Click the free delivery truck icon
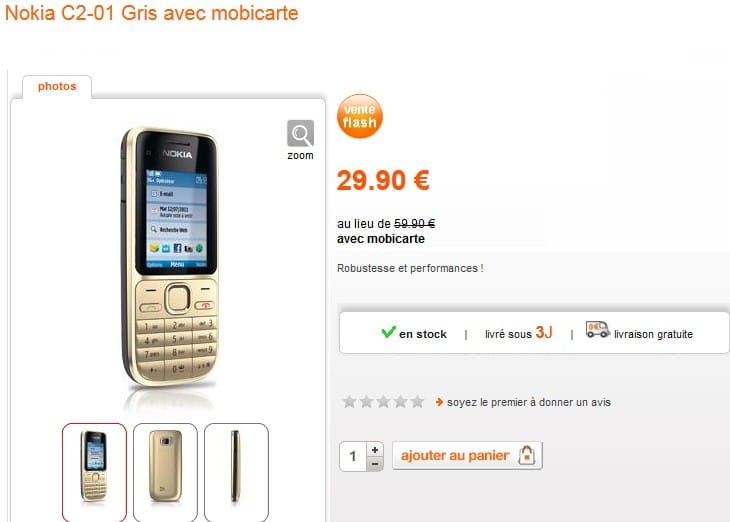The height and width of the screenshot is (522, 730). click(x=597, y=329)
